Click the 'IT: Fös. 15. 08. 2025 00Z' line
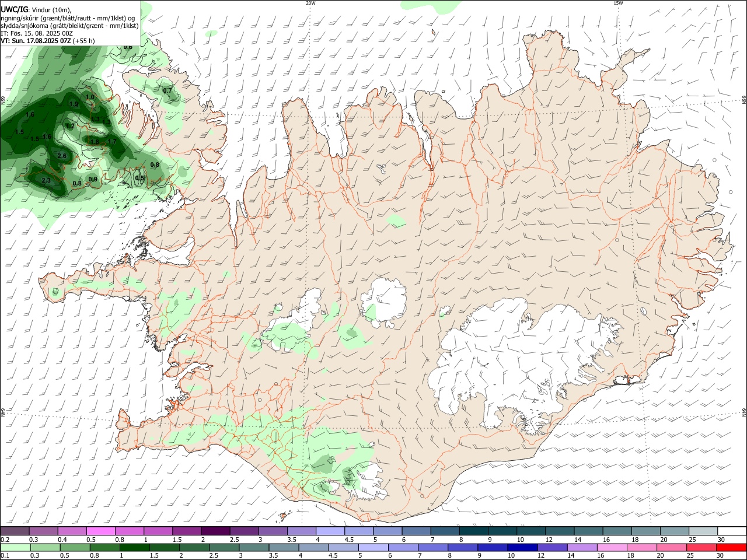The height and width of the screenshot is (560, 747). 37,33
